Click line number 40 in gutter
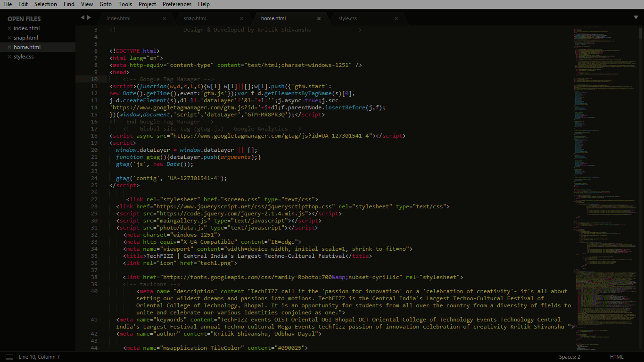This screenshot has height=362, width=644. 94,291
